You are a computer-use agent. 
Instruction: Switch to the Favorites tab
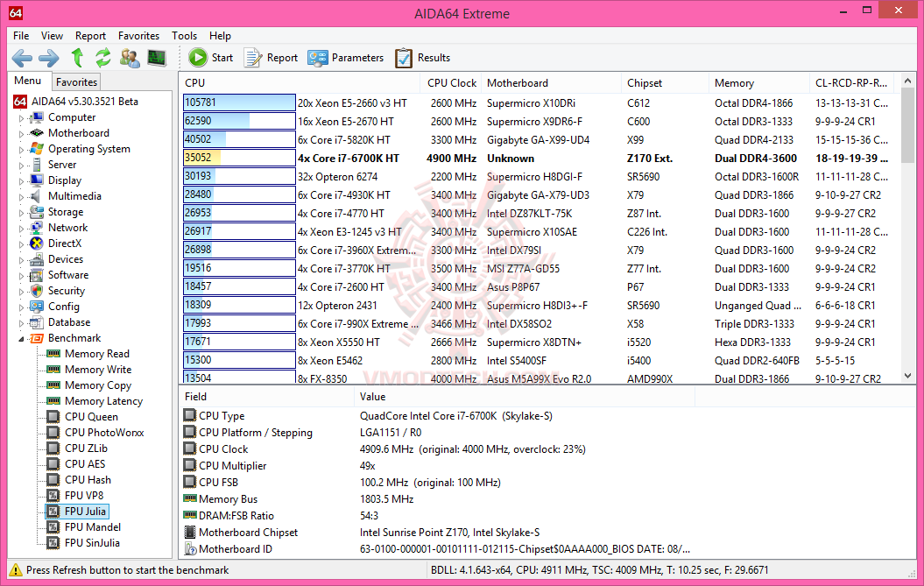tap(76, 82)
